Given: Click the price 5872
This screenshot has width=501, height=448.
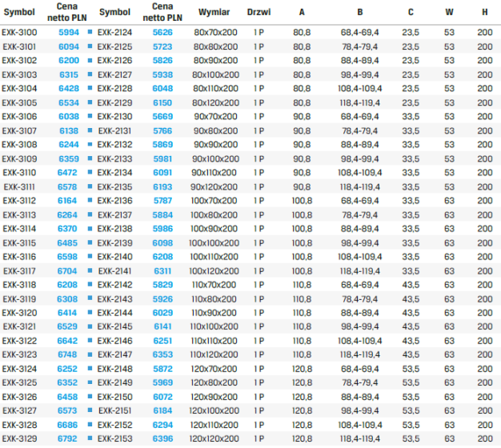Looking at the screenshot, I should tap(162, 370).
